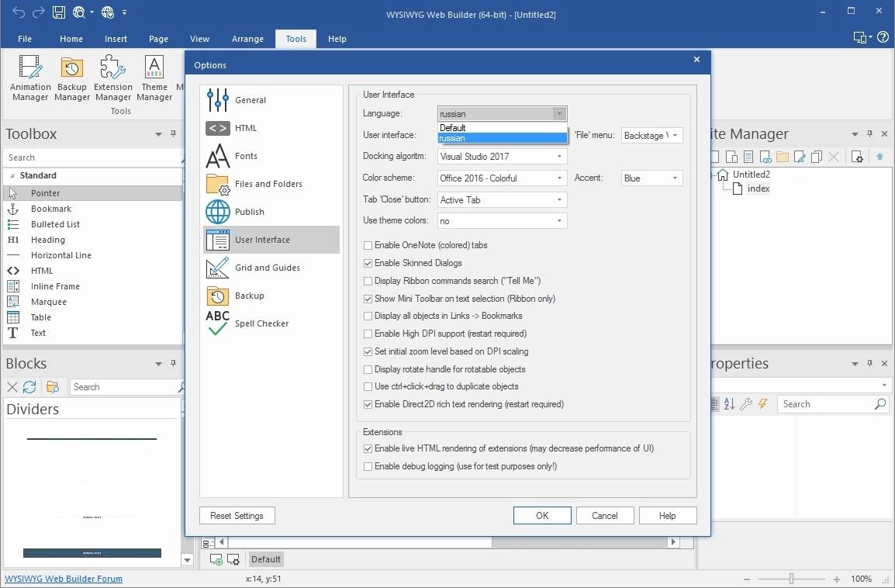Toggle Enable Direct2D rich text rendering
Viewport: 895px width, 588px height.
[x=368, y=404]
